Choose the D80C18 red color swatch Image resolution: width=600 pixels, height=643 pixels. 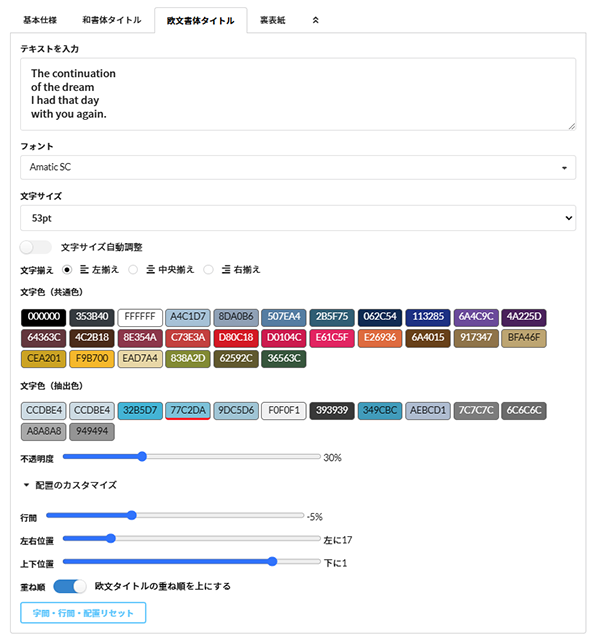[x=236, y=337]
